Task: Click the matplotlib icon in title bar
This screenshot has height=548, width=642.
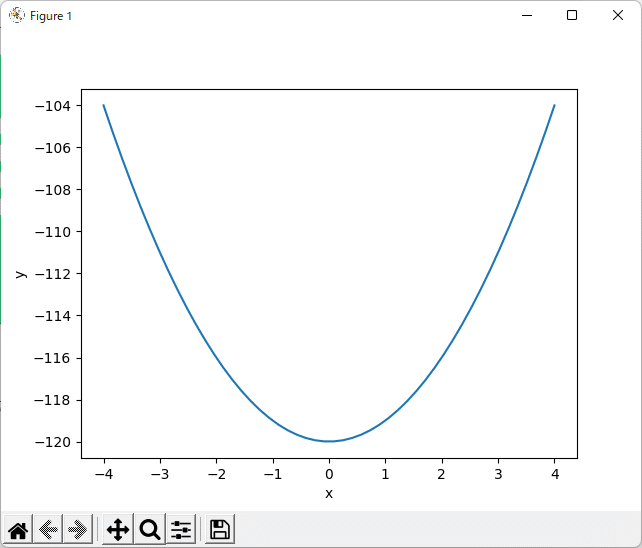Action: (x=17, y=16)
